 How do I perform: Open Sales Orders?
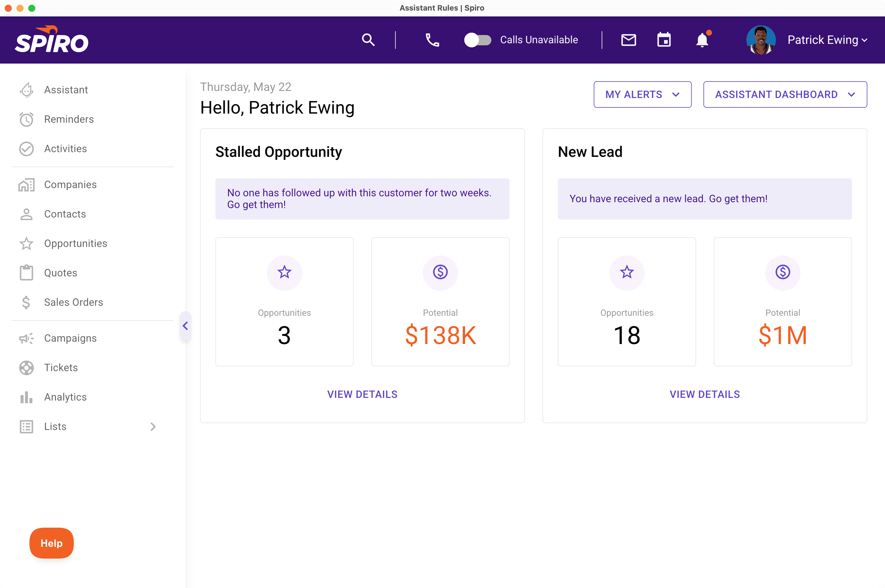coord(74,302)
